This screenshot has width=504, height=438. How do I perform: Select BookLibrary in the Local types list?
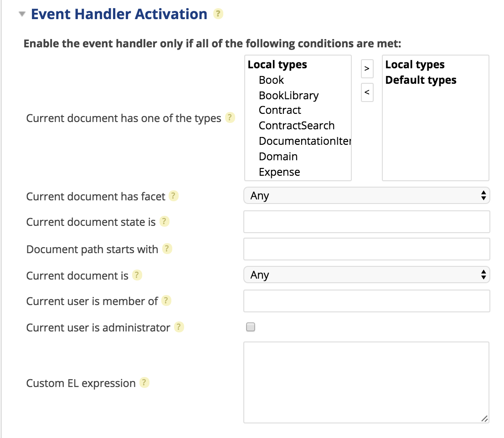click(x=288, y=95)
